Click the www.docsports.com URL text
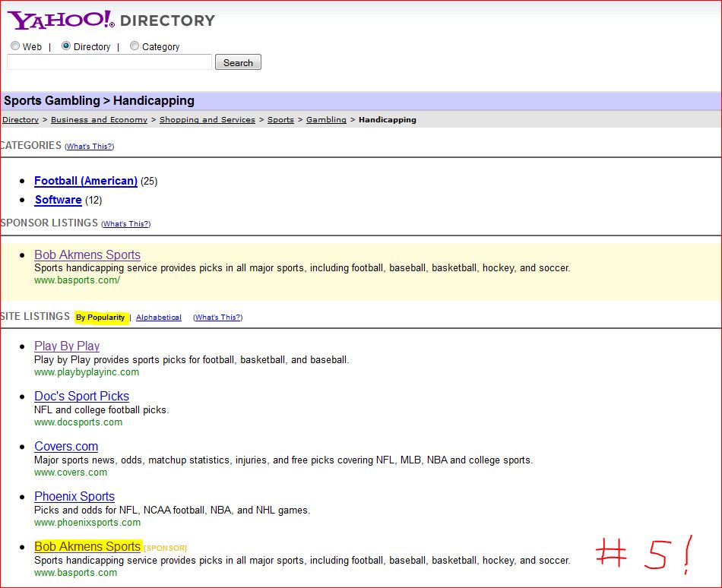 point(78,422)
